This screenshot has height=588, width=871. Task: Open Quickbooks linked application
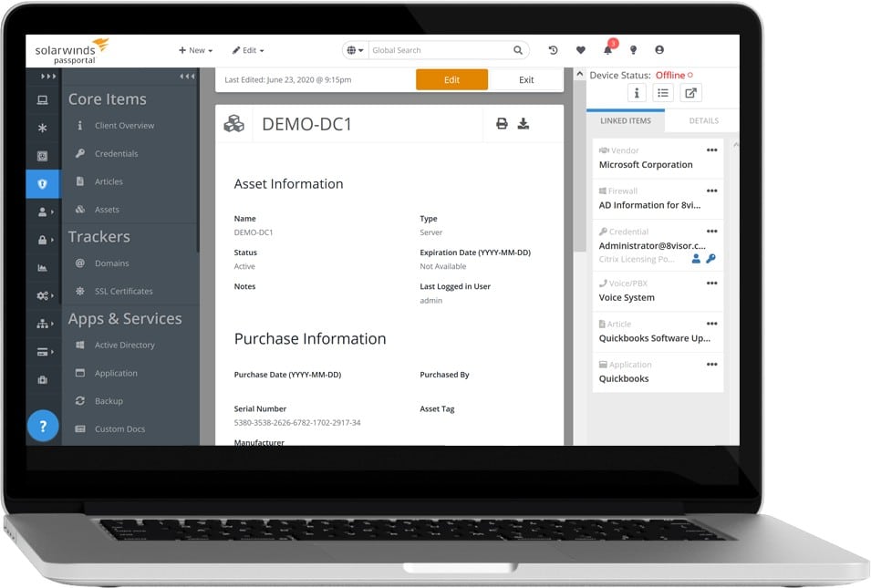coord(624,378)
